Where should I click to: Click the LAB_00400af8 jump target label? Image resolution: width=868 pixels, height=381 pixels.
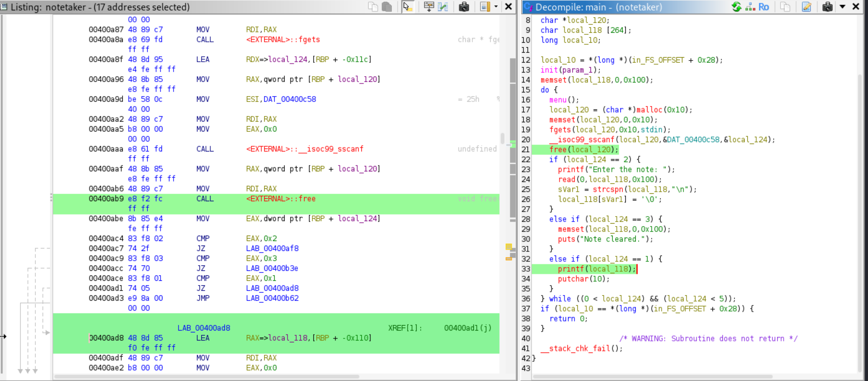click(x=272, y=248)
